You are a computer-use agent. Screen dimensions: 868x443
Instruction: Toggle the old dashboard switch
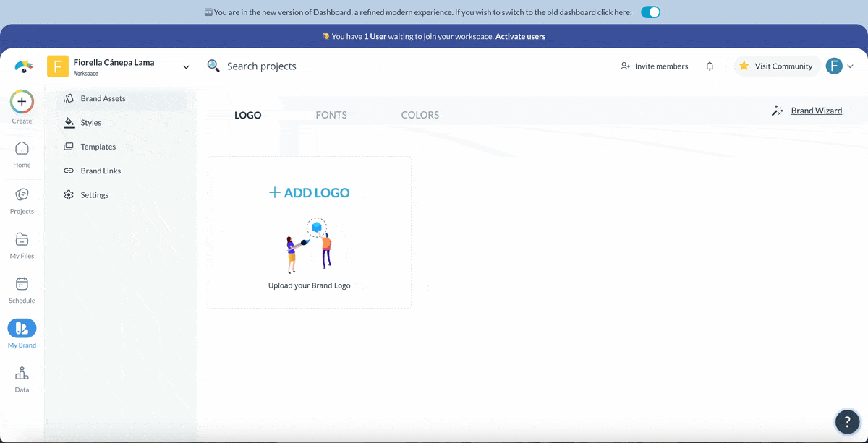click(x=650, y=12)
